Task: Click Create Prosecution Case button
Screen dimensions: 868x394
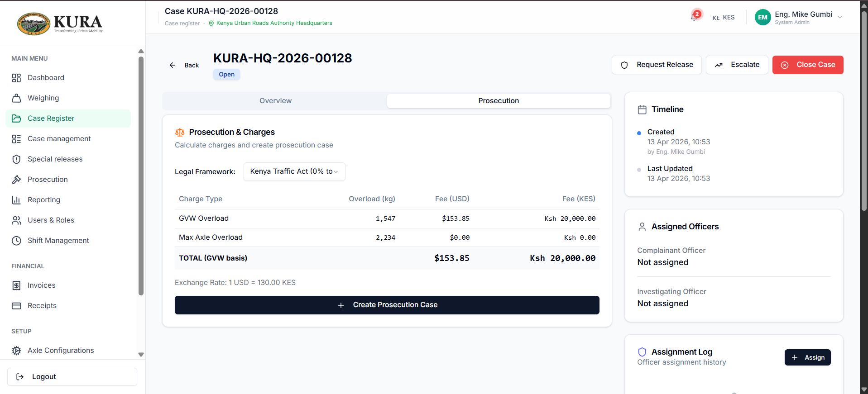Action: 387,305
